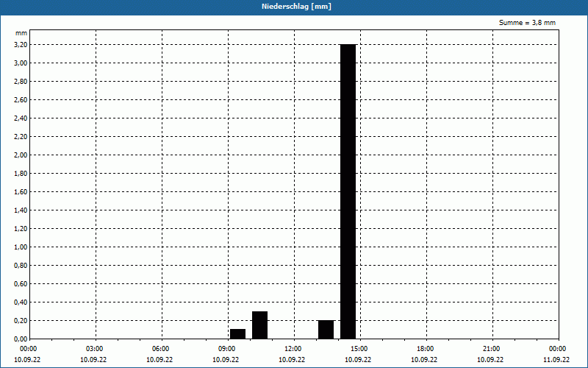Image resolution: width=588 pixels, height=368 pixels.
Task: Click the 21:00 time axis label
Action: click(490, 349)
